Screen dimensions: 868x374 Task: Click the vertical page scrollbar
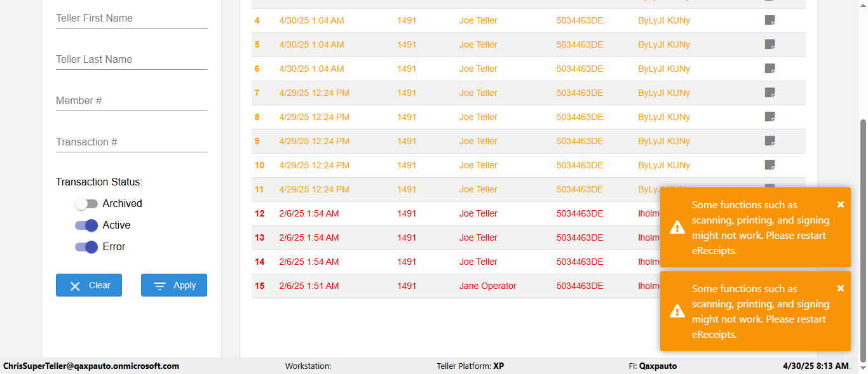click(x=862, y=241)
